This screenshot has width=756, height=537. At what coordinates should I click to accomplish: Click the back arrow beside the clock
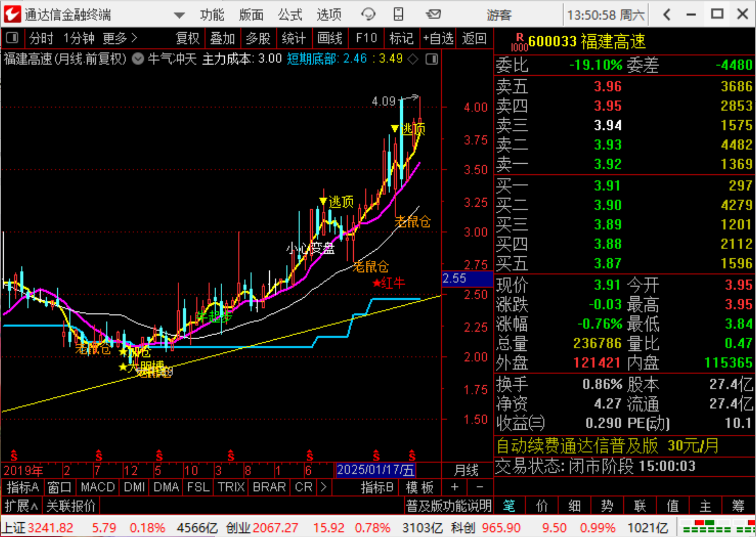pyautogui.click(x=667, y=15)
